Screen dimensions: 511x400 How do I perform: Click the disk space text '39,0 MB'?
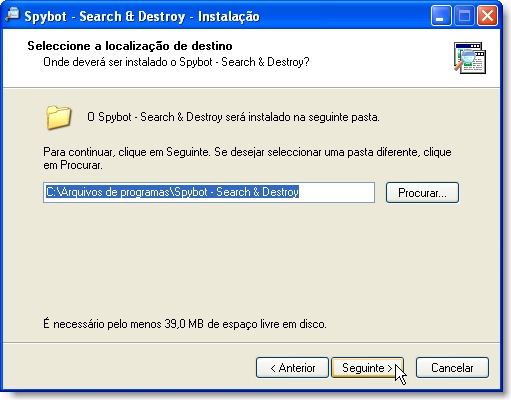(x=184, y=324)
